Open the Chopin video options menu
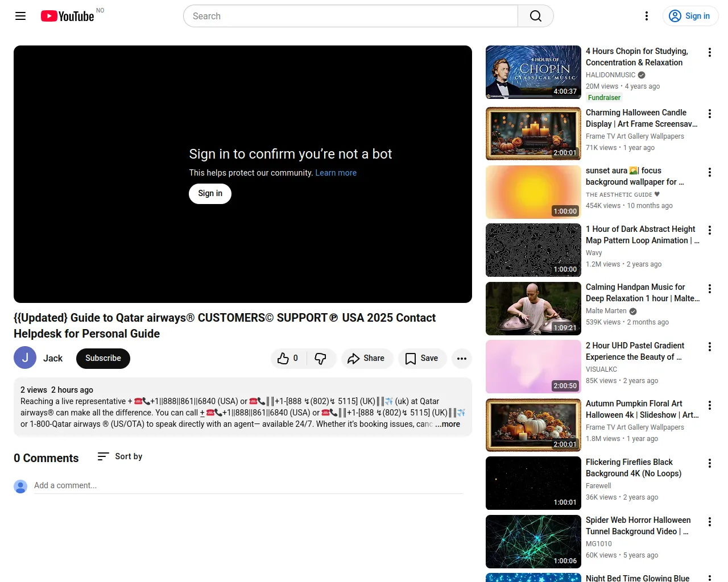Screen dimensions: 728x582 pos(709,52)
